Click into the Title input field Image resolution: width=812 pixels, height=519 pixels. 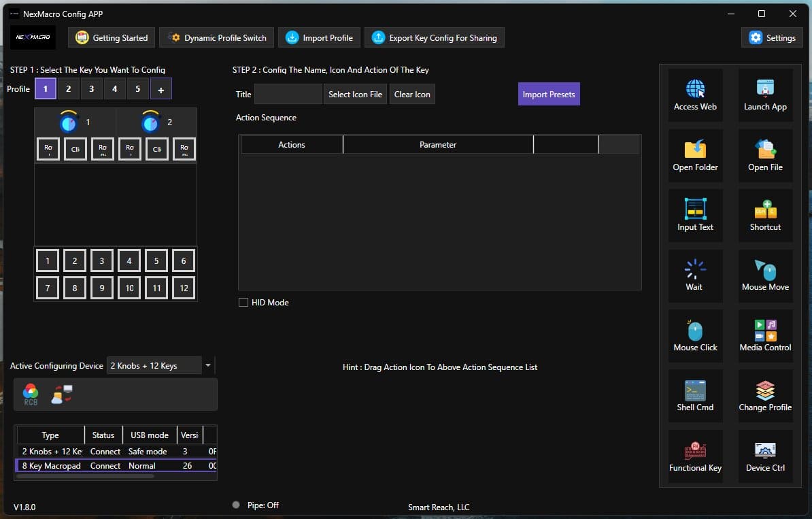288,95
